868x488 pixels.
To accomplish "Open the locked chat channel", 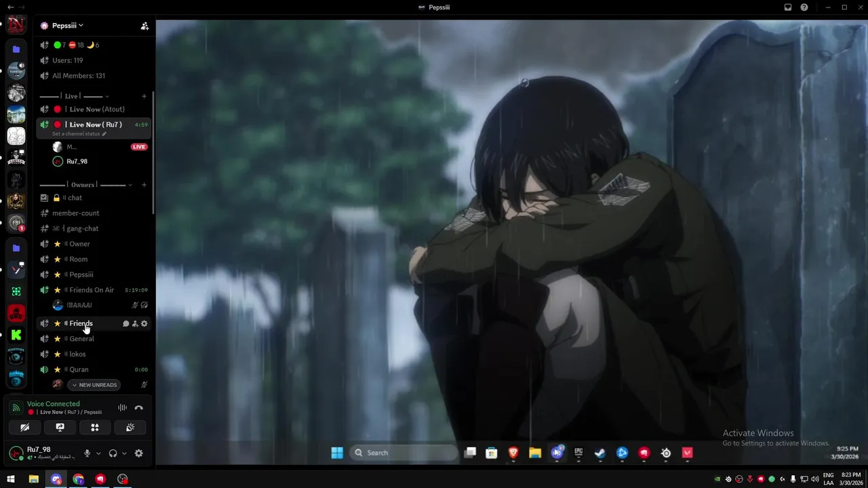I will (x=94, y=198).
